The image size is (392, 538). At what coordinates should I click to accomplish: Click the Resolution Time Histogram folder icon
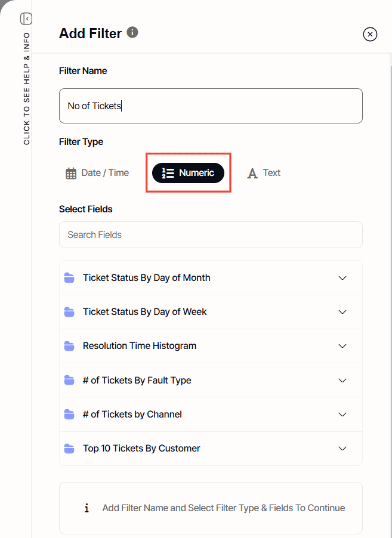pyautogui.click(x=69, y=346)
